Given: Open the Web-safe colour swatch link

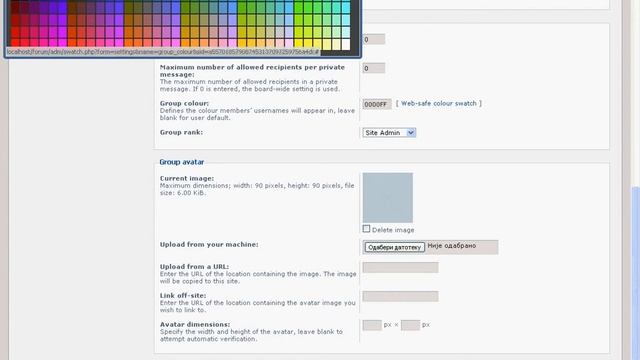Looking at the screenshot, I should click(438, 104).
